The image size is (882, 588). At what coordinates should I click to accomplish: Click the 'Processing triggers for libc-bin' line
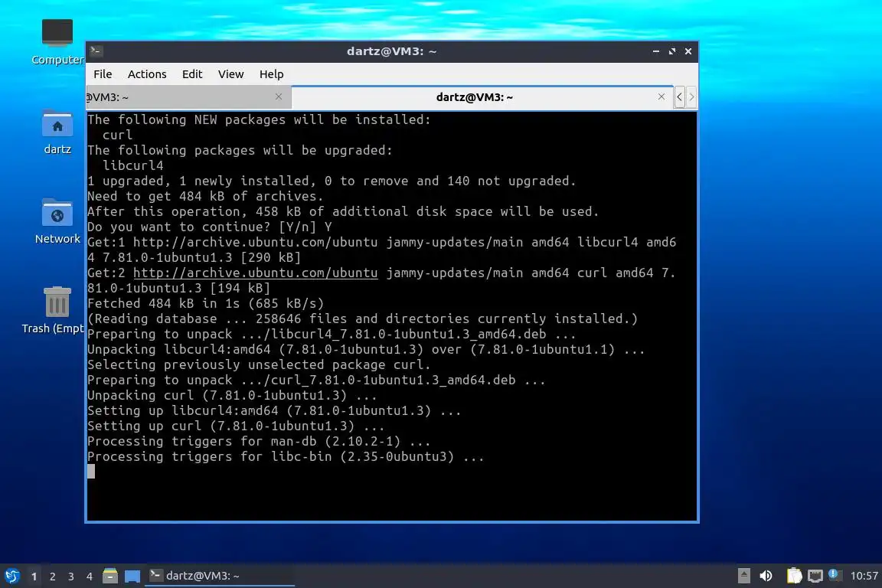(286, 456)
